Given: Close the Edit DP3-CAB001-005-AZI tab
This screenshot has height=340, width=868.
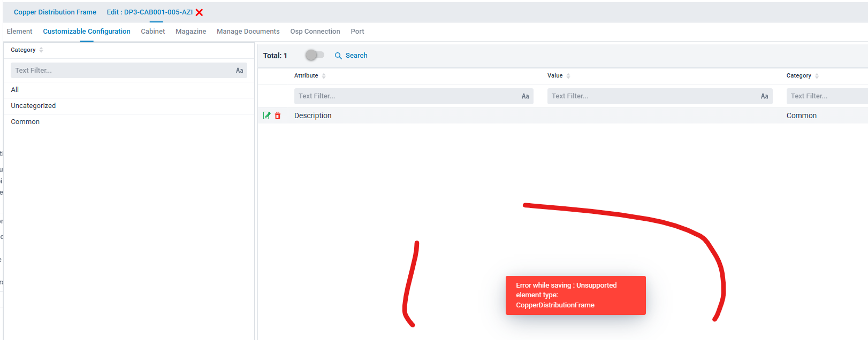Looking at the screenshot, I should tap(199, 12).
